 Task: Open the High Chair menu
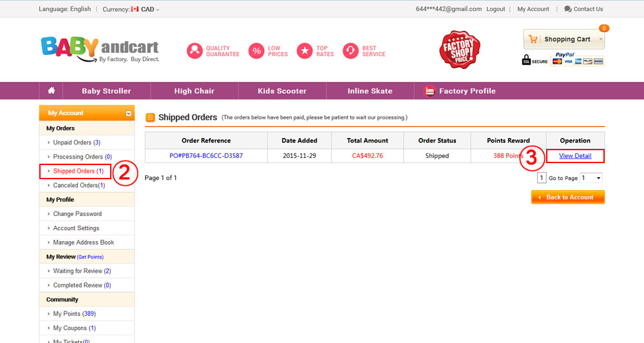(194, 91)
